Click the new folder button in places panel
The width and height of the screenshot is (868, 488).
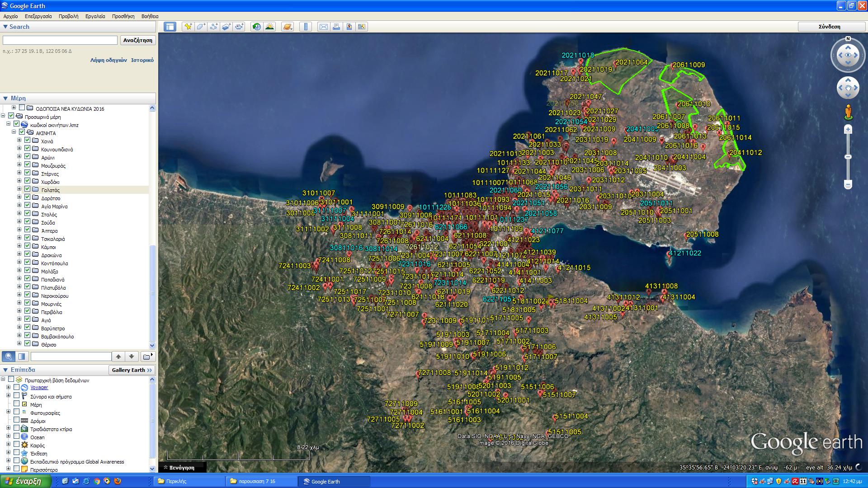148,357
